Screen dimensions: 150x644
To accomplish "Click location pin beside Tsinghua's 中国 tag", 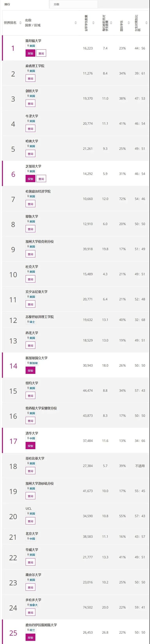I will [x=28, y=438].
